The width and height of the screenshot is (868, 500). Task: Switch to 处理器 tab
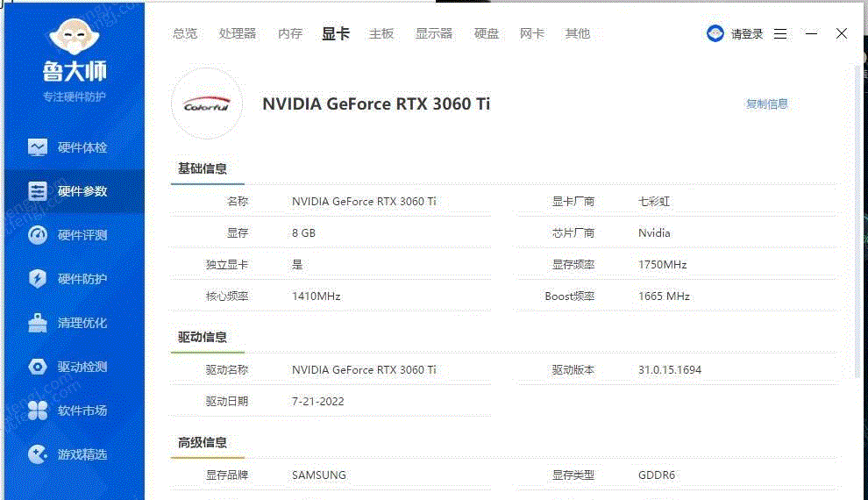(x=238, y=34)
